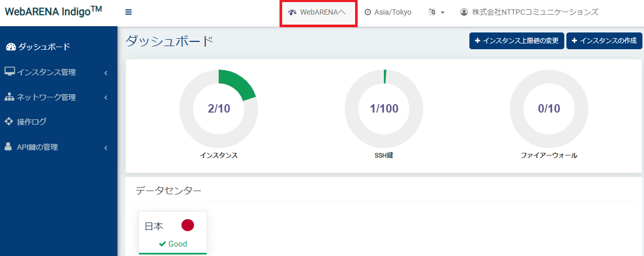The height and width of the screenshot is (256, 644).
Task: Click the 2/10 instance usage donut chart
Action: coord(219,109)
